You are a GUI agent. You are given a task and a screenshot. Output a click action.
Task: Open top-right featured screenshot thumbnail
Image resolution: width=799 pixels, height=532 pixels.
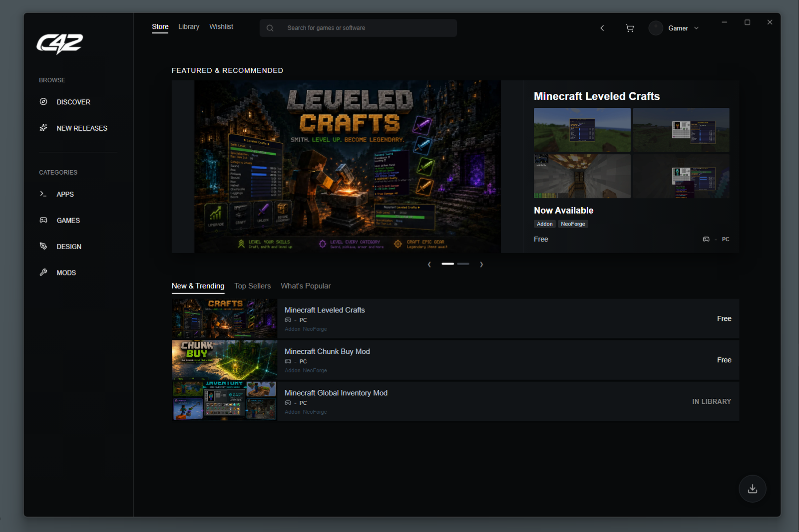click(681, 130)
